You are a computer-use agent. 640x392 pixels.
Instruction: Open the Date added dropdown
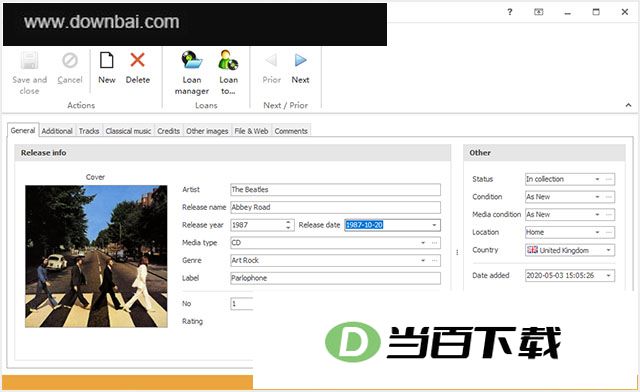coord(609,275)
